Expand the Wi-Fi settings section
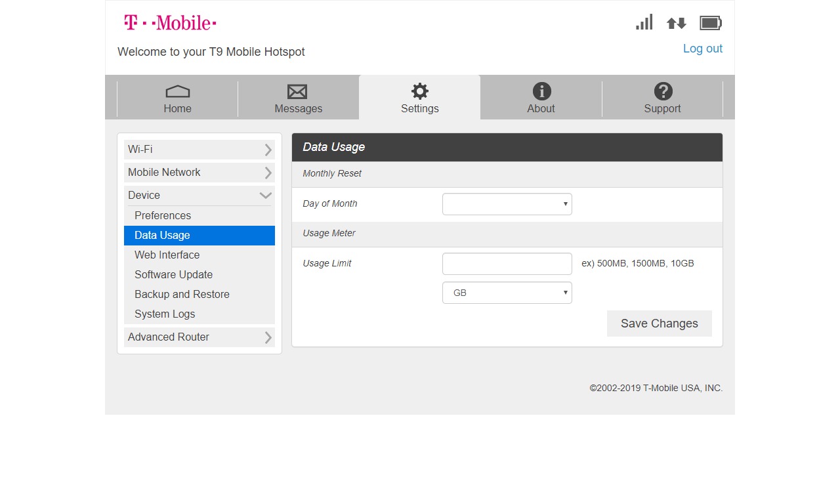This screenshot has height=504, width=840. 199,149
